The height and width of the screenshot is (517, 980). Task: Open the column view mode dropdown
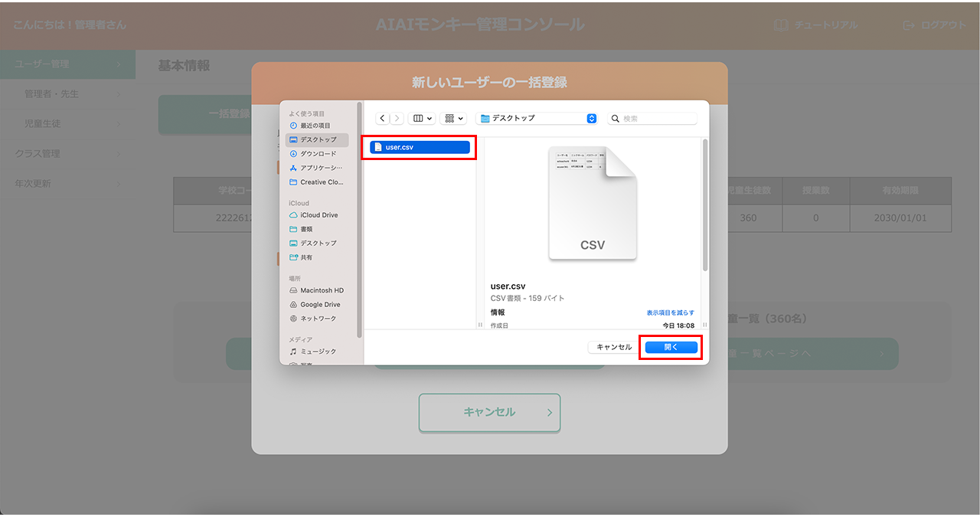pyautogui.click(x=422, y=119)
